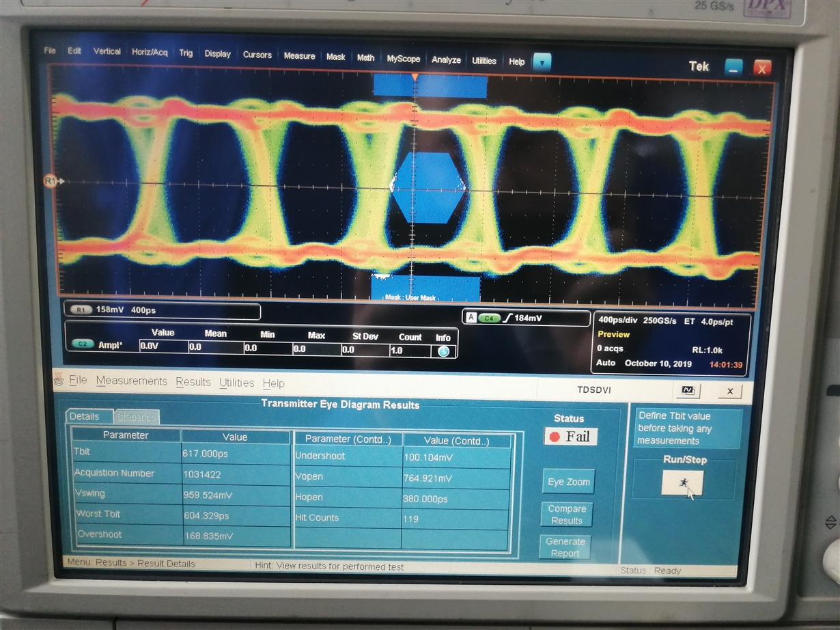Click the Run/Stop running man button
Viewport: 840px width, 630px height.
tap(682, 483)
